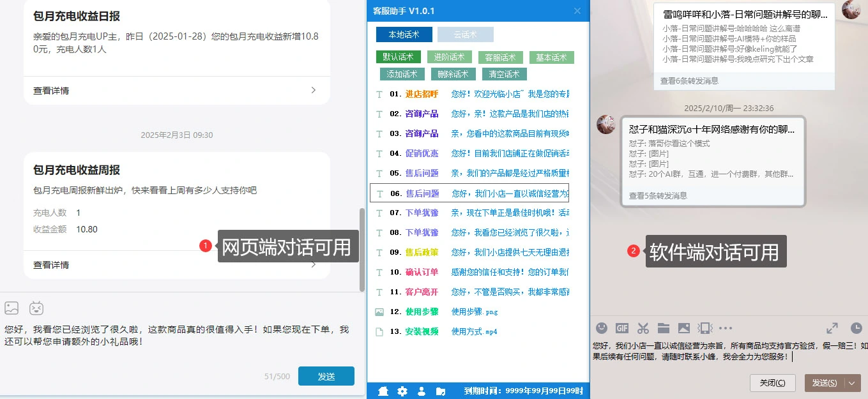The width and height of the screenshot is (868, 399).
Task: Open the emoji picker in the chat toolbar
Action: tap(601, 328)
